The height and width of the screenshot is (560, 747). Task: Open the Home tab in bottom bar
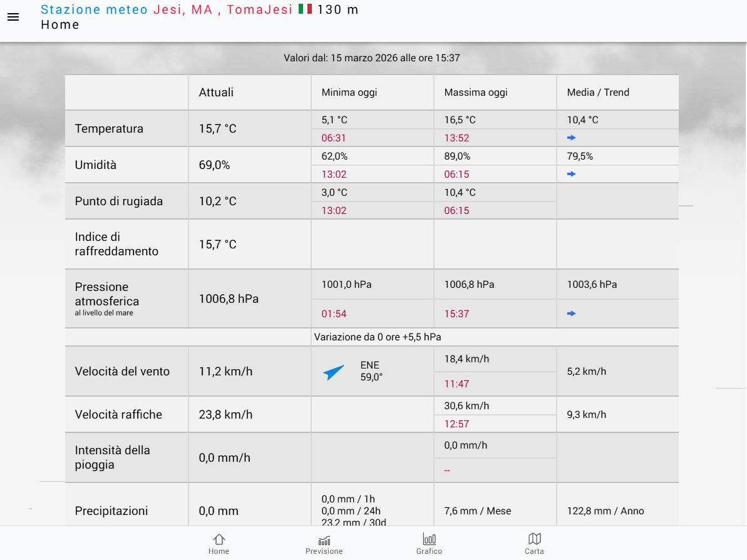pyautogui.click(x=219, y=543)
